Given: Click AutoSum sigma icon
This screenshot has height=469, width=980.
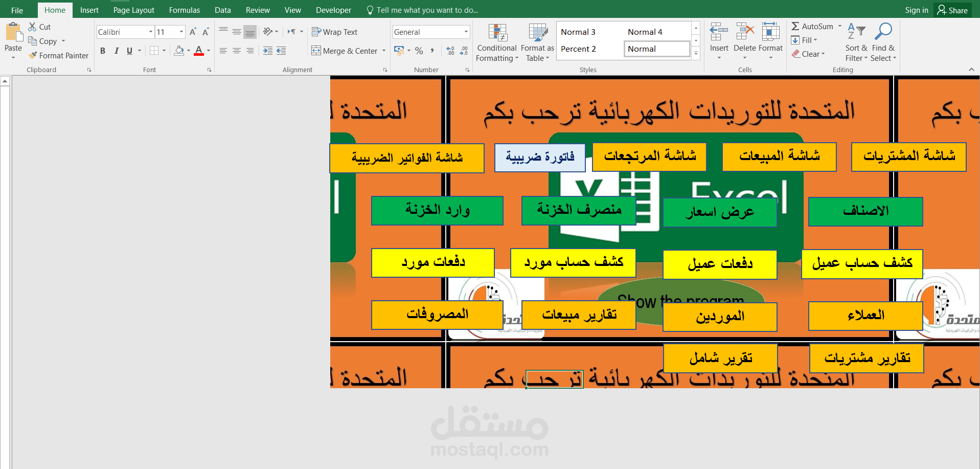Looking at the screenshot, I should point(795,27).
